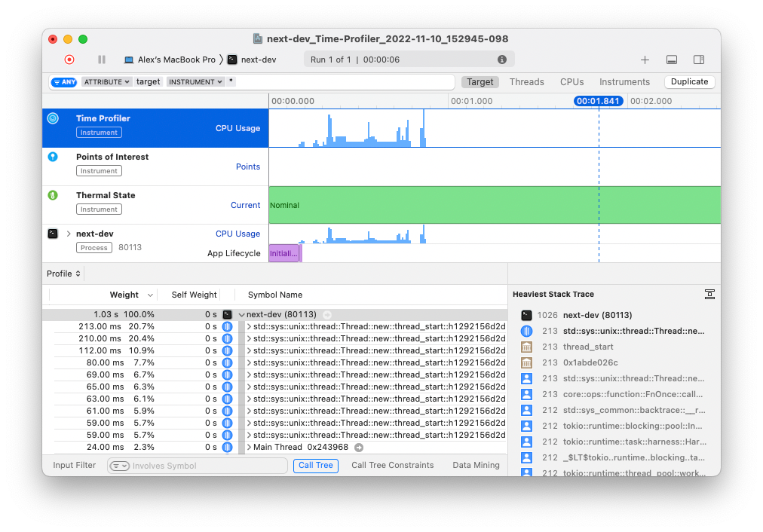The width and height of the screenshot is (763, 532).
Task: Click the Duplicate button
Action: pos(689,82)
